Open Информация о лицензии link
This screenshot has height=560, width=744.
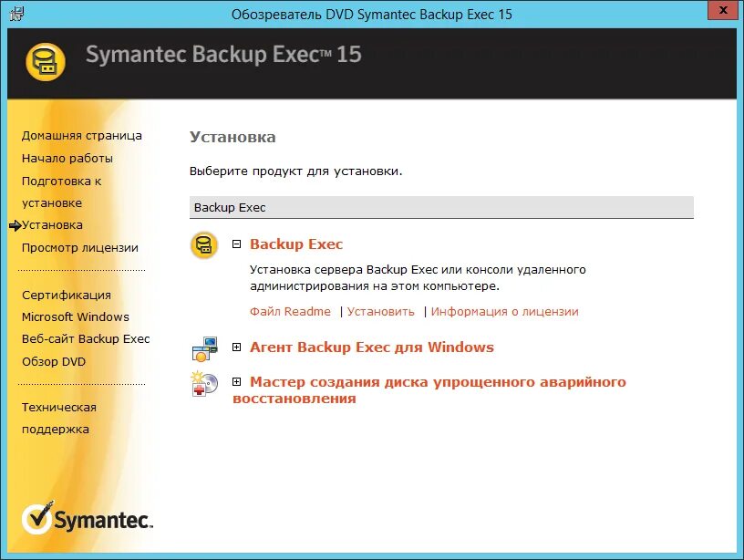click(x=505, y=312)
